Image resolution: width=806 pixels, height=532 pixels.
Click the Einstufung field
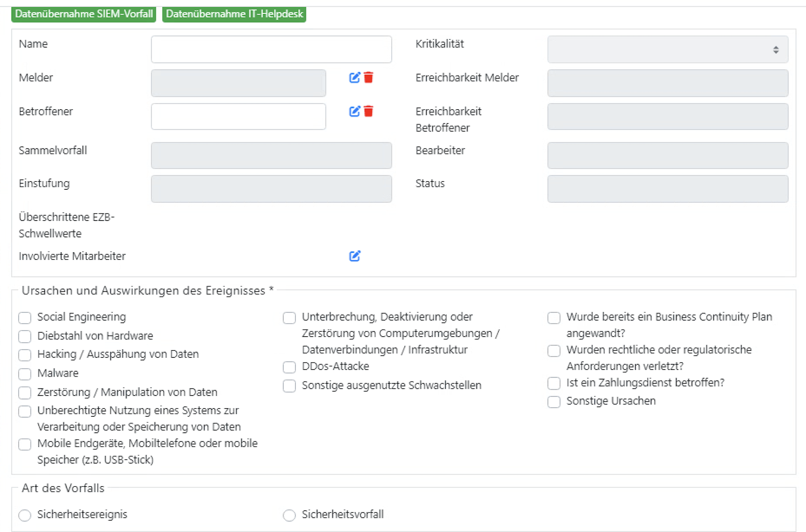(x=271, y=189)
